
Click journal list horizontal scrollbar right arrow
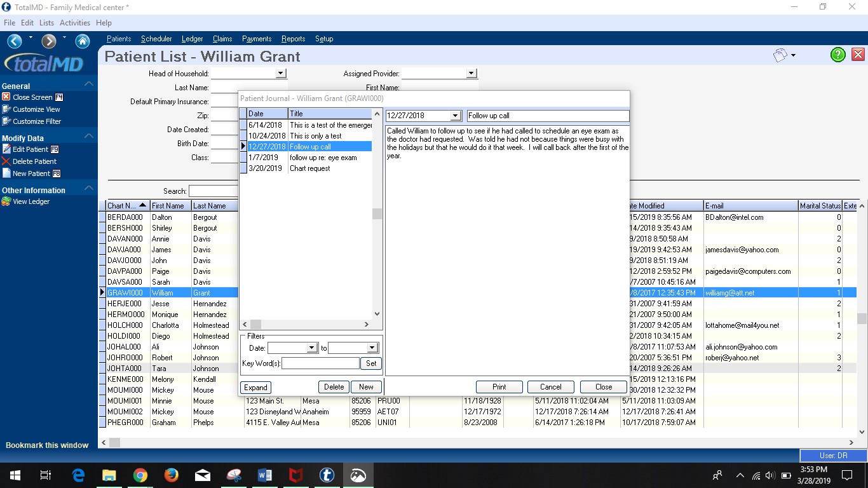(x=366, y=325)
